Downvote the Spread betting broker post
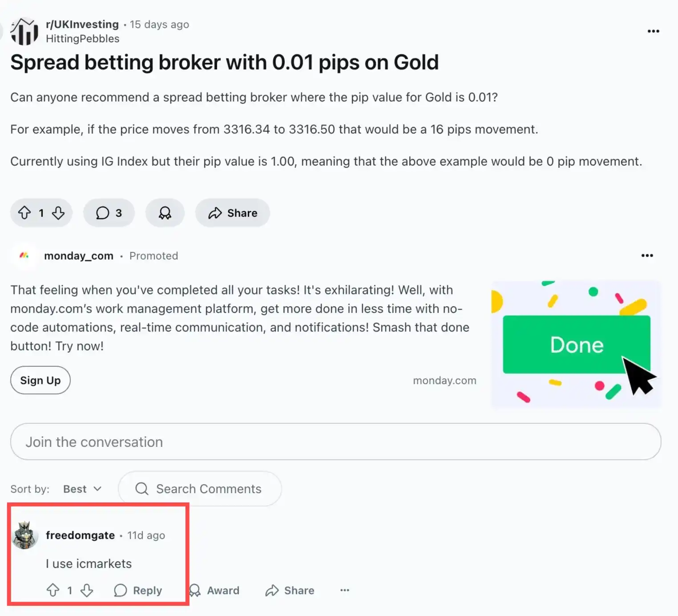678x616 pixels. [x=58, y=213]
